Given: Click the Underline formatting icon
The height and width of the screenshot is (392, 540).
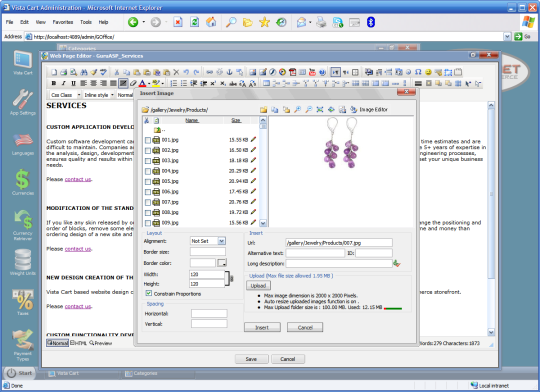Looking at the screenshot, I should pyautogui.click(x=73, y=83).
